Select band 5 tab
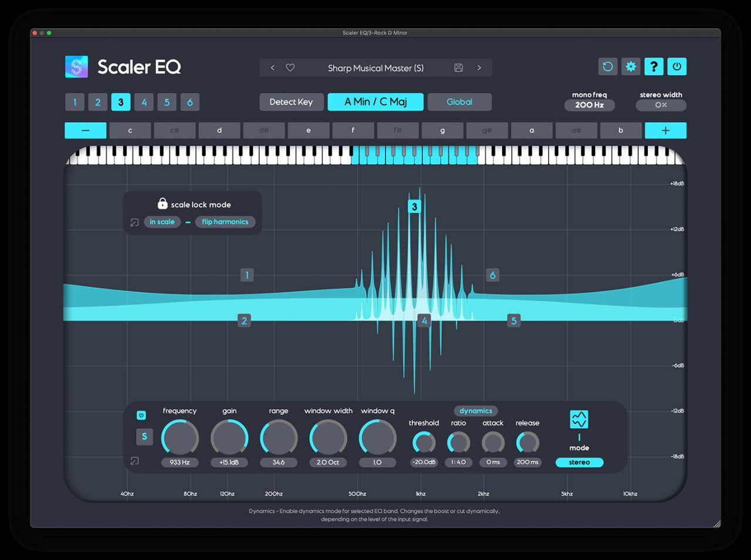 (x=167, y=102)
